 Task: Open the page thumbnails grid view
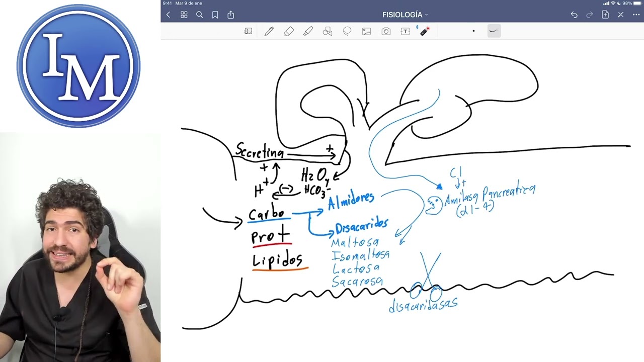click(184, 15)
